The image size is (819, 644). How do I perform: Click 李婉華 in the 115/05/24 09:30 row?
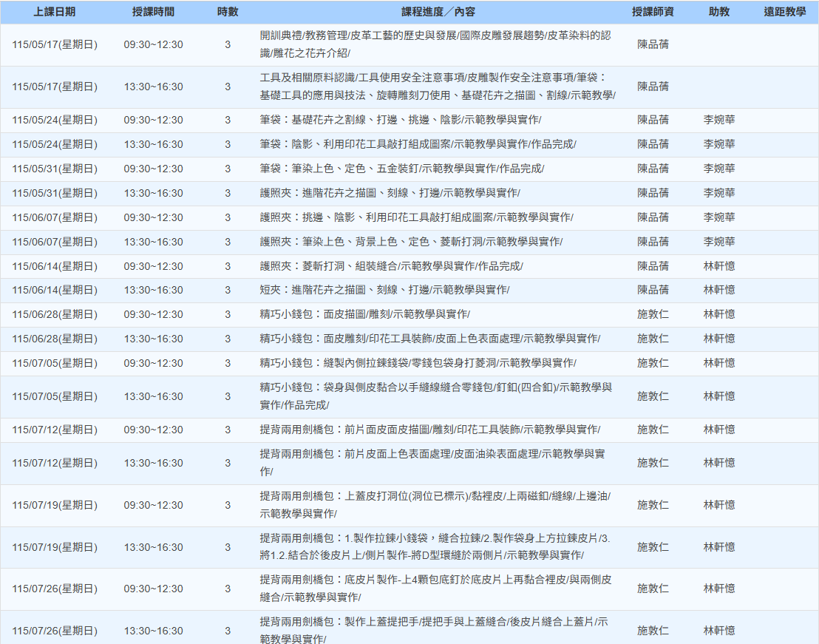pyautogui.click(x=719, y=120)
